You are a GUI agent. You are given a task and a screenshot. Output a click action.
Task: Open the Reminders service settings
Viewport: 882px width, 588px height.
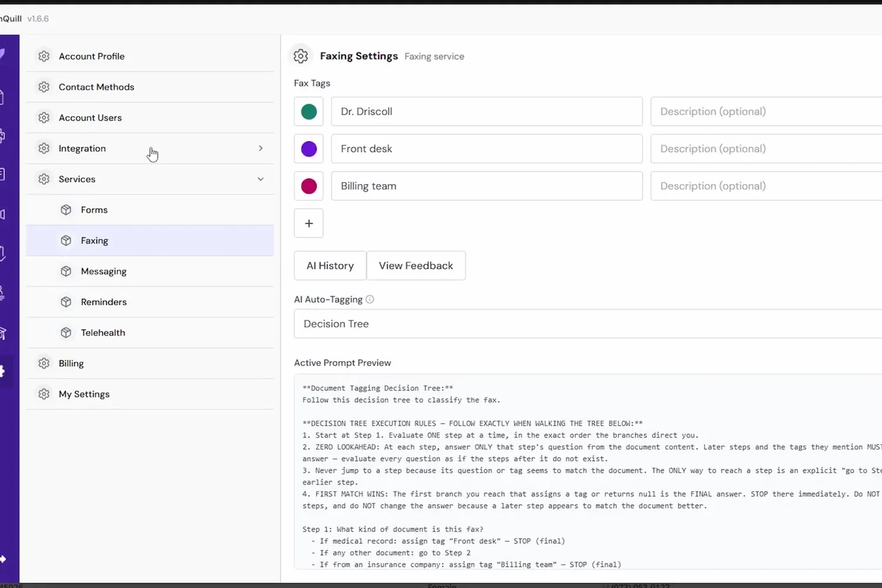pos(150,302)
